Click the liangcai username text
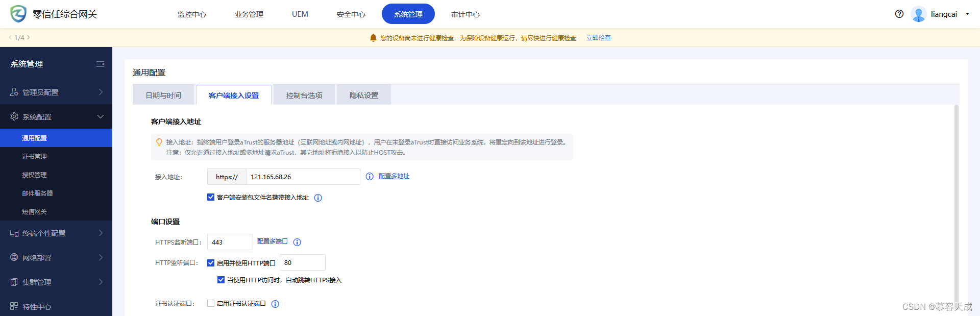Screen dimensions: 980x316 tap(944, 14)
